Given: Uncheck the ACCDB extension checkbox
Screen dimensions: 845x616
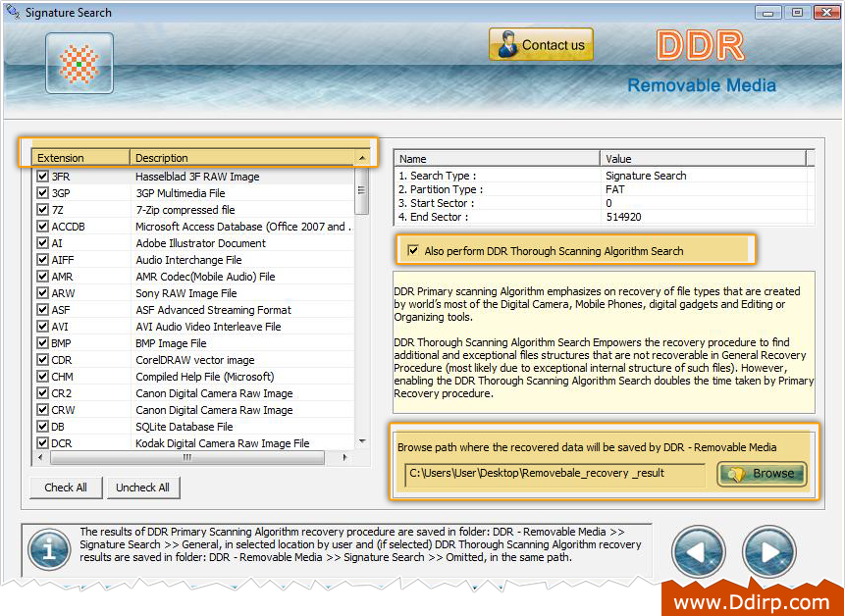Looking at the screenshot, I should click(x=42, y=227).
